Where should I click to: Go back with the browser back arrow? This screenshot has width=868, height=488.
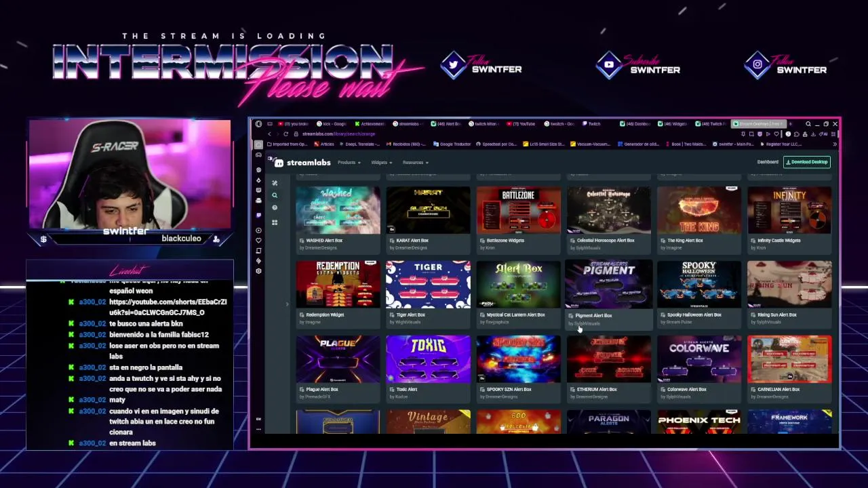[x=269, y=134]
